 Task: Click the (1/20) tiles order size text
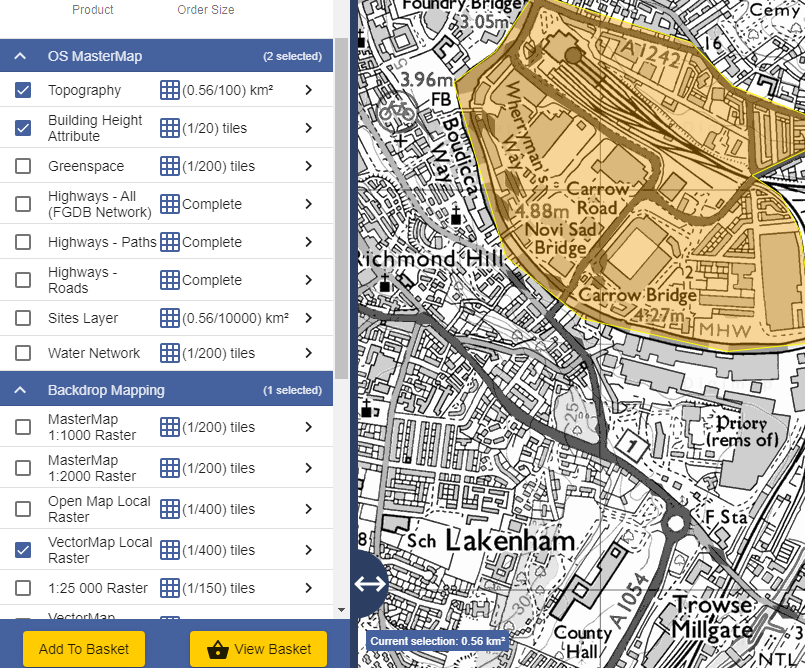tap(215, 128)
